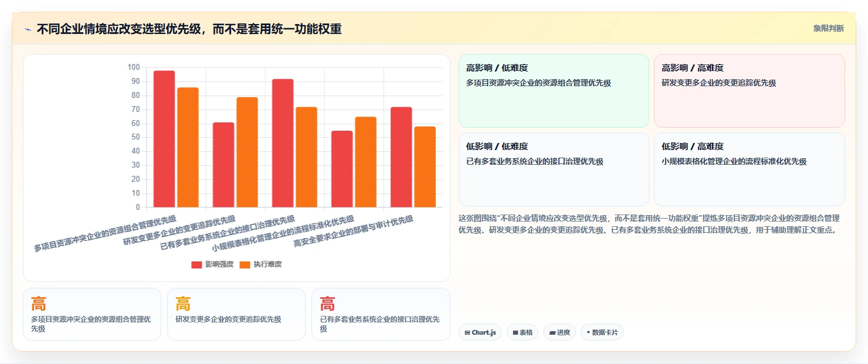This screenshot has width=868, height=364.
Task: Toggle the orange 执行难度 legend swatch
Action: (x=245, y=264)
